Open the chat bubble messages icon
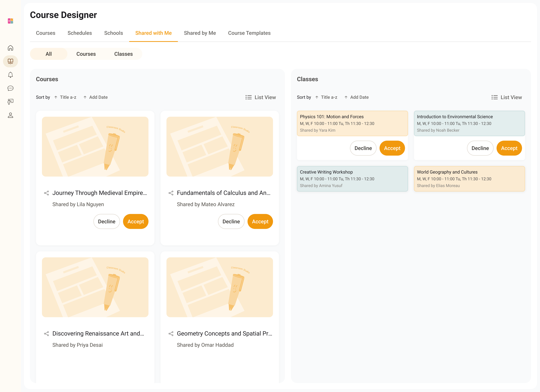This screenshot has width=540, height=392. click(10, 88)
